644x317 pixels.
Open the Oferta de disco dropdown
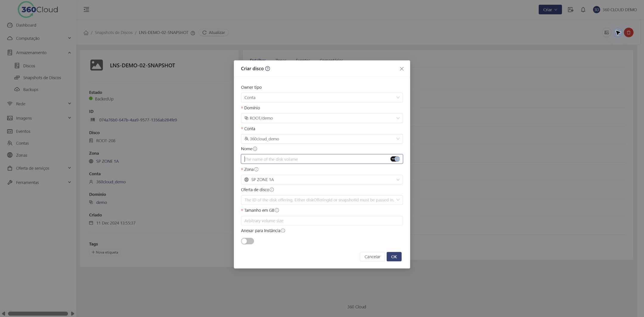click(322, 200)
